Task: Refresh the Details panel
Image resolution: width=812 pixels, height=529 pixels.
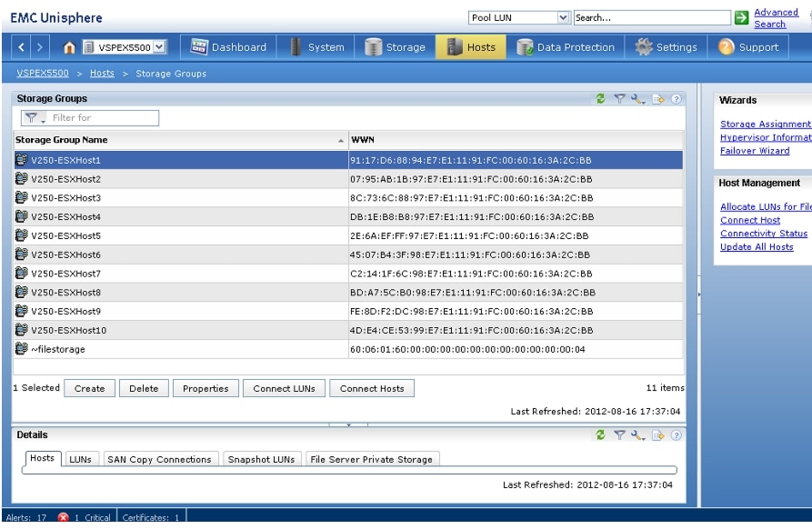Action: [600, 434]
